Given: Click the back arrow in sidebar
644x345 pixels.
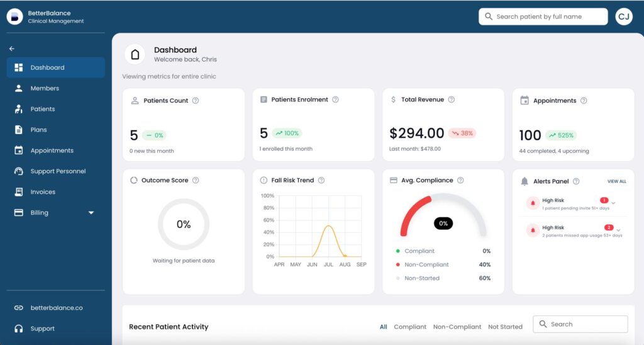Looking at the screenshot, I should tap(12, 48).
